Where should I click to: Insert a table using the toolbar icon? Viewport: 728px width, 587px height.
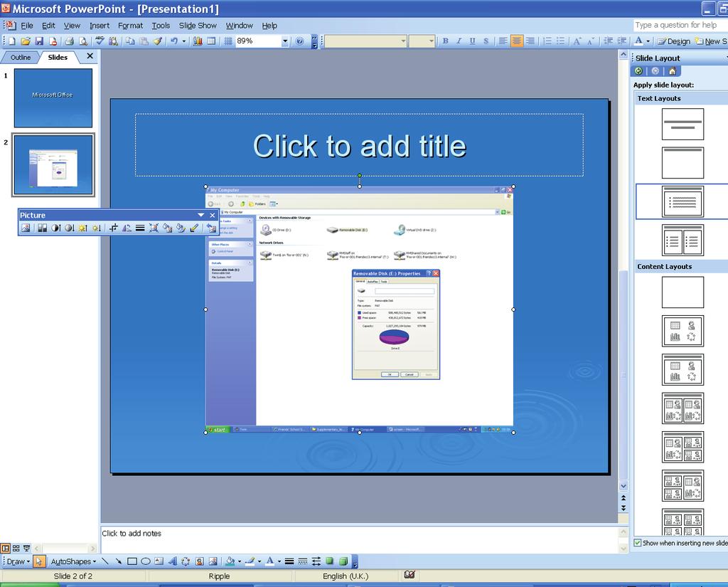(x=211, y=41)
